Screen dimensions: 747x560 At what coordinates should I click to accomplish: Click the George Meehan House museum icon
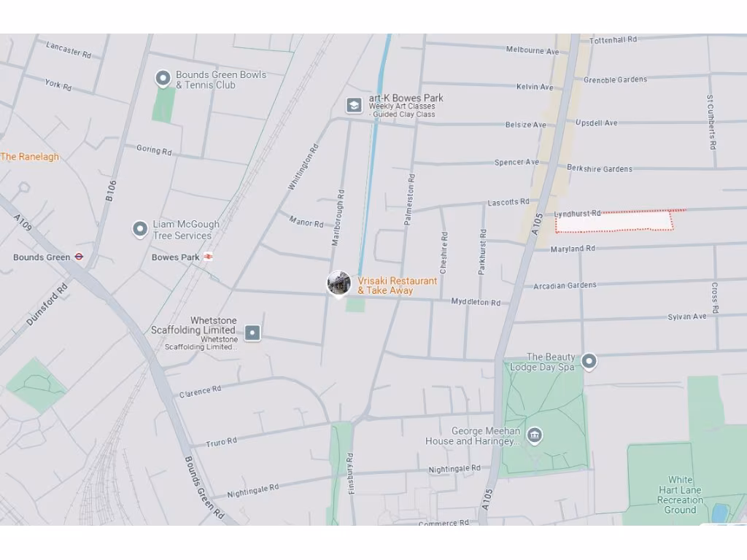coord(535,435)
